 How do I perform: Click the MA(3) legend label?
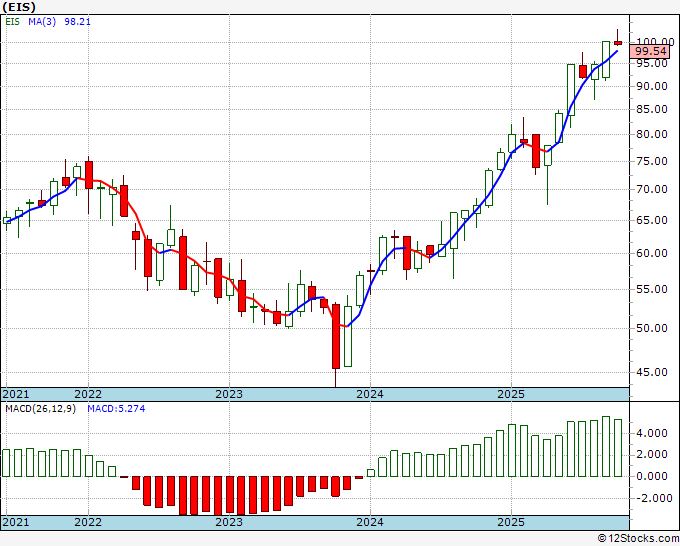coord(42,22)
